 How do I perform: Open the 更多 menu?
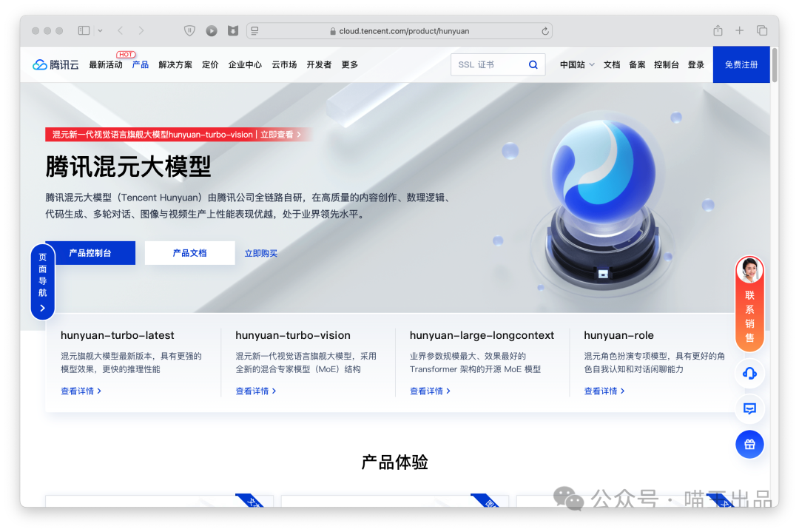(349, 64)
